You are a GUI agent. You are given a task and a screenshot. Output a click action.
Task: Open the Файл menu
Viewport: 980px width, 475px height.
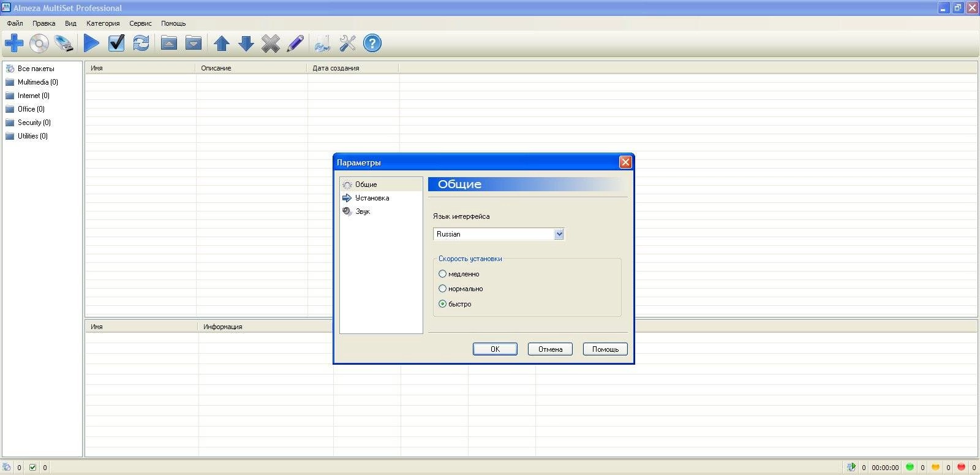tap(15, 23)
